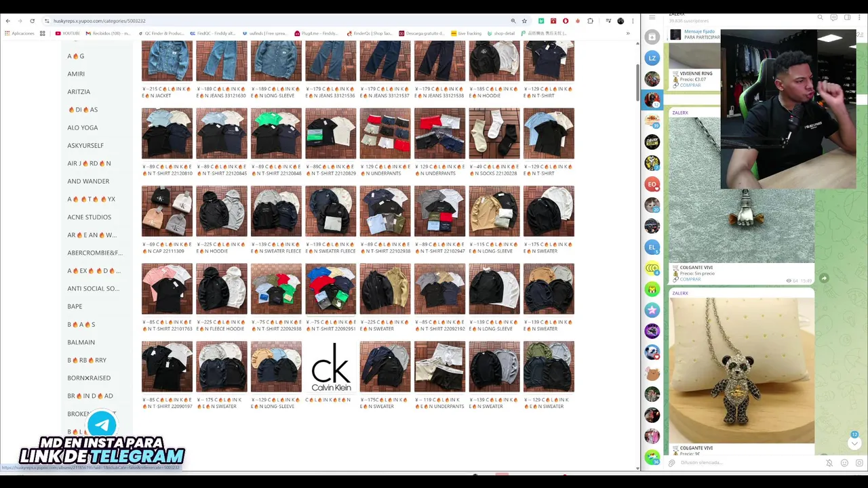Expand the bookmarks overflow chevron
Image resolution: width=868 pixels, height=488 pixels.
pyautogui.click(x=628, y=33)
